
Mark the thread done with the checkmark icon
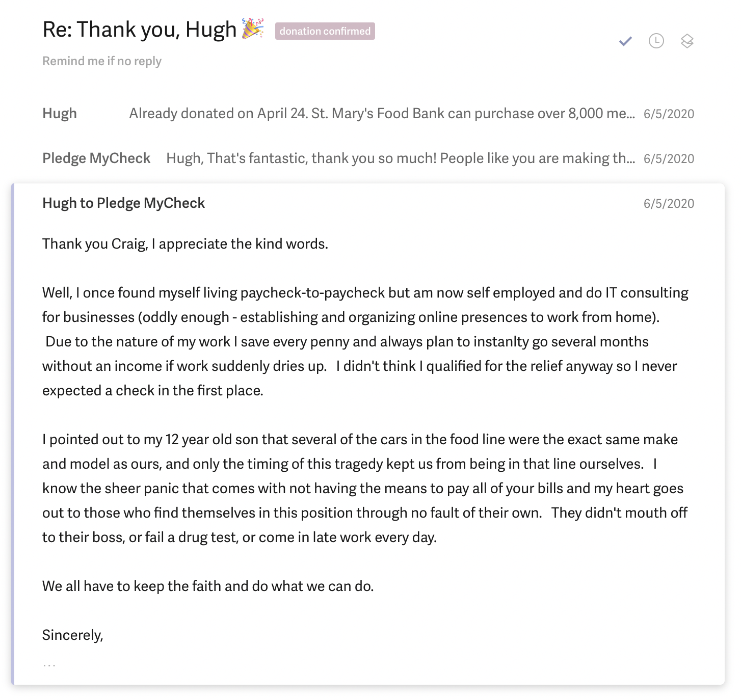[x=625, y=41]
